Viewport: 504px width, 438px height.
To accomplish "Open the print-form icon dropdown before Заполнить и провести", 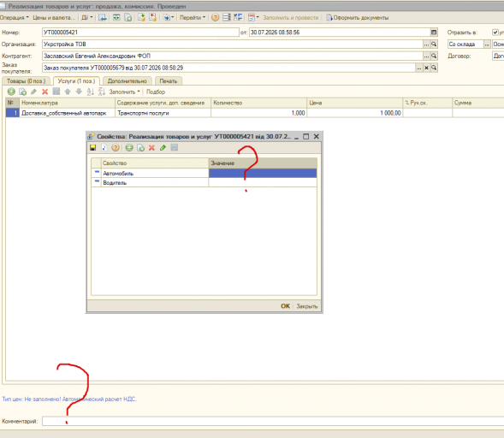I will (x=253, y=17).
